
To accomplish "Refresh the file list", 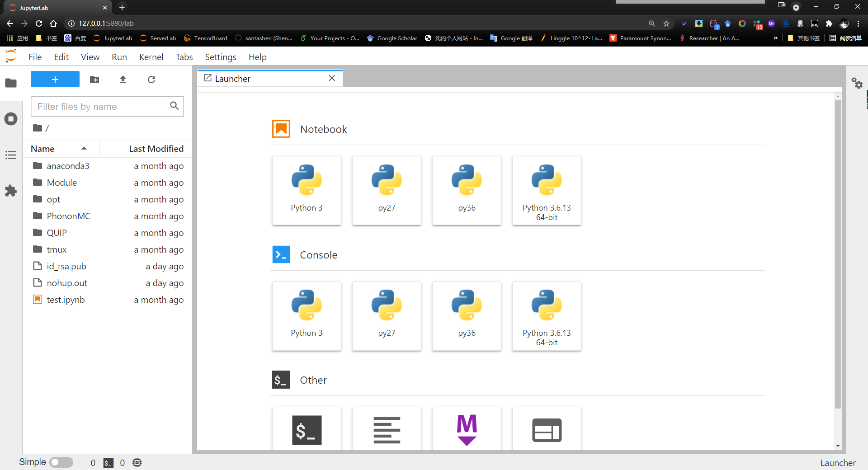I will [151, 80].
